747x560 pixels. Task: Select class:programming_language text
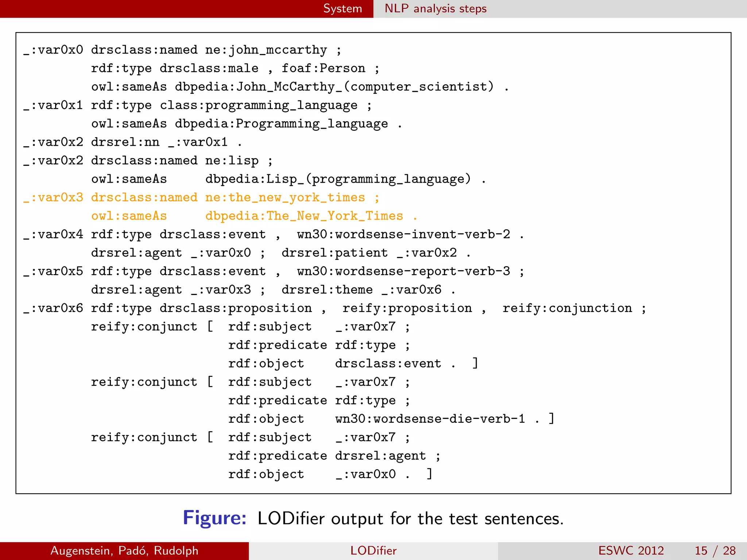click(259, 105)
